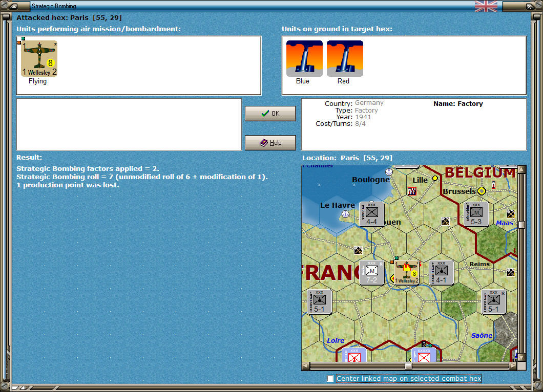Click the Wellesley air unit on Paris hex
The width and height of the screenshot is (543, 392).
click(x=407, y=272)
